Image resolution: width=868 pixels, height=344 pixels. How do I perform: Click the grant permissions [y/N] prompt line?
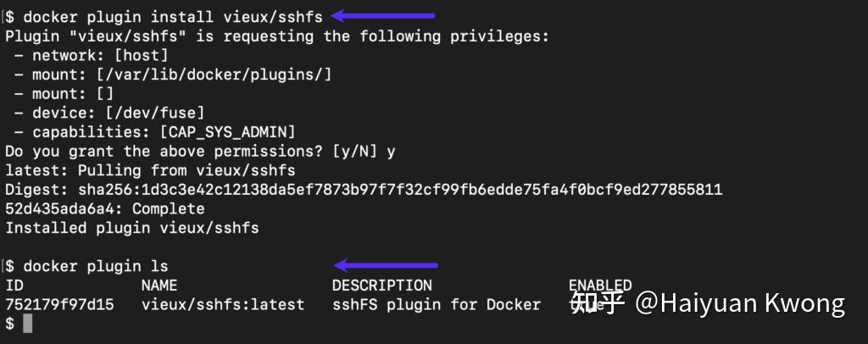coord(200,151)
